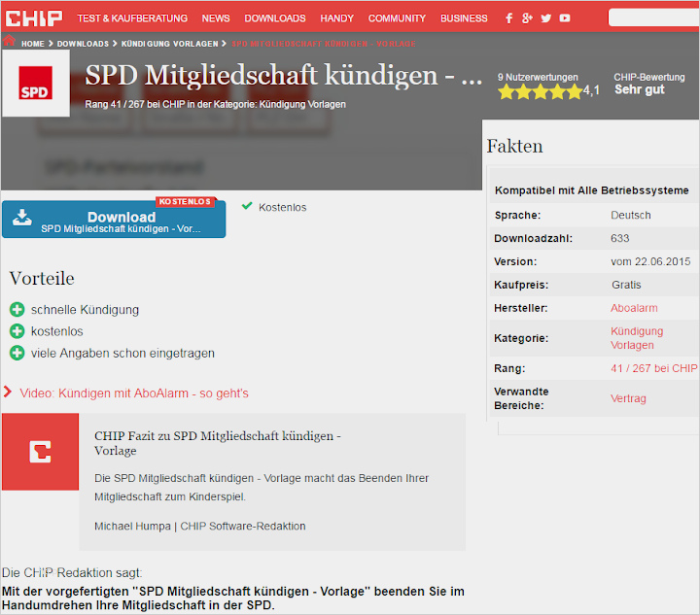Click the blue Download button
Image resolution: width=700 pixels, height=615 pixels.
click(x=114, y=219)
